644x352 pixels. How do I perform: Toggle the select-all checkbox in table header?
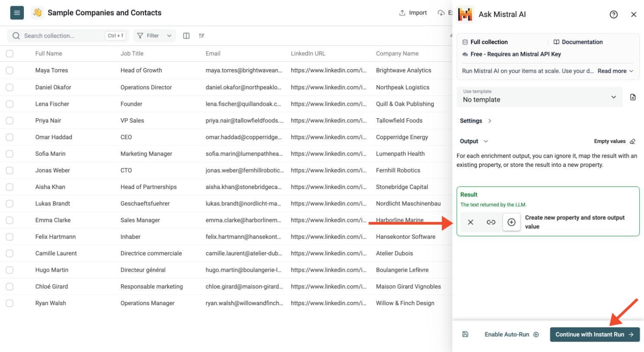pos(10,54)
